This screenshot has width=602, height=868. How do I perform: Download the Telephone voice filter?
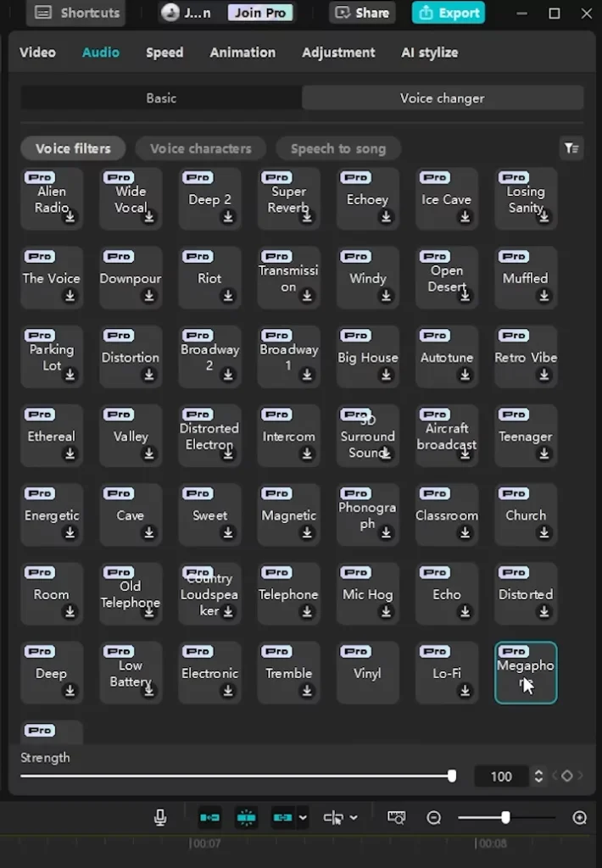[x=307, y=612]
